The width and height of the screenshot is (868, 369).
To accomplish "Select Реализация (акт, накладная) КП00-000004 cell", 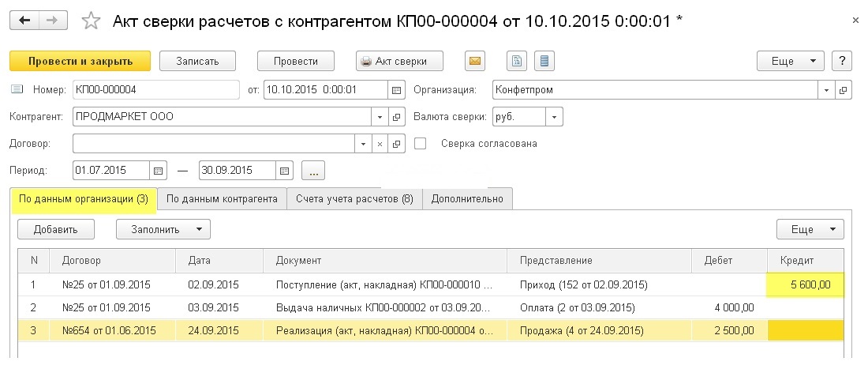I will coord(385,331).
